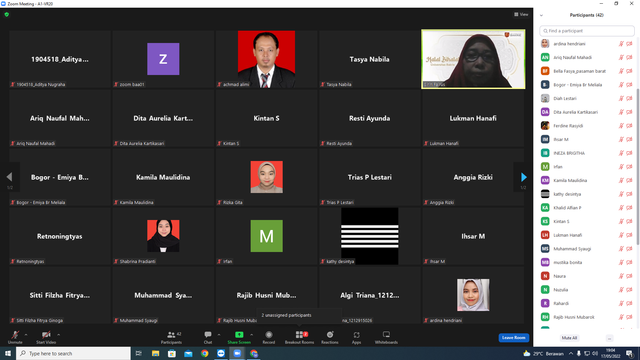Screen dimensions: 640x360
Task: Toggle mic for Ariq Naufal Mahadi in list
Action: tap(621, 58)
